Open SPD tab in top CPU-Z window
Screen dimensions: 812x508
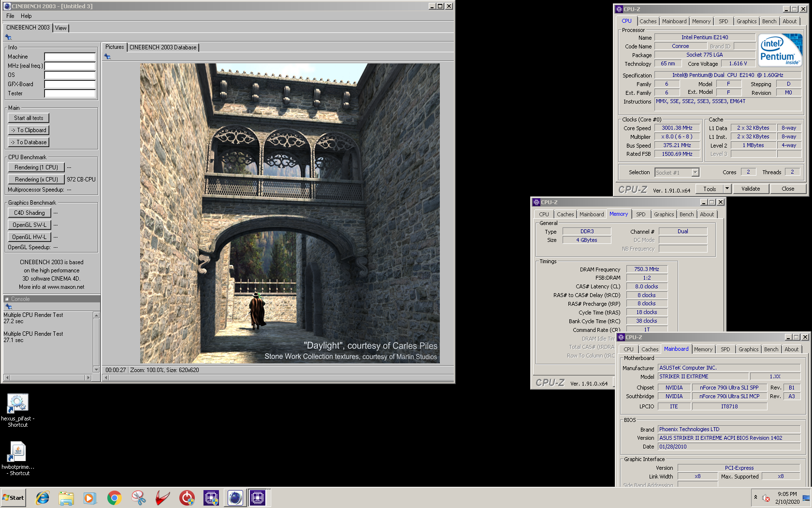coord(724,21)
